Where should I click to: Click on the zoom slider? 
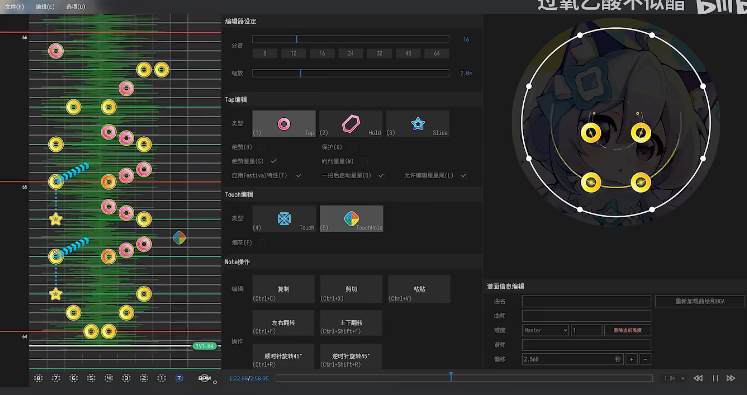[x=351, y=73]
